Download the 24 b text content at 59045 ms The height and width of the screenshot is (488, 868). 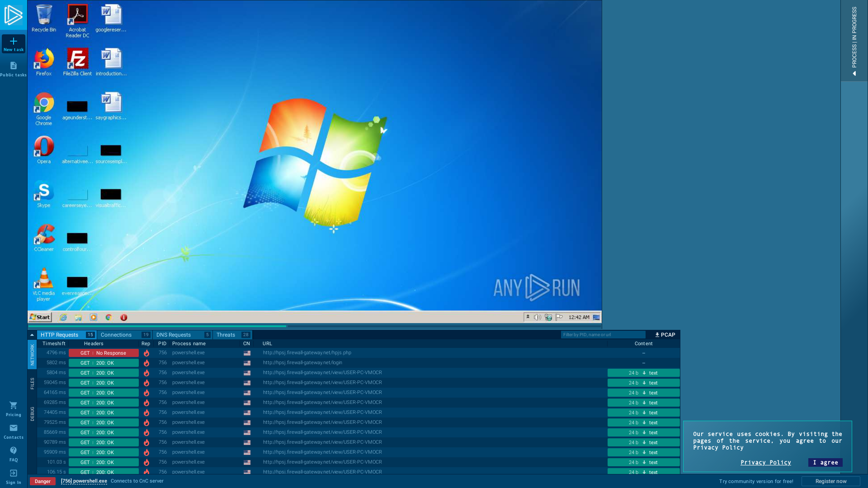(x=643, y=383)
